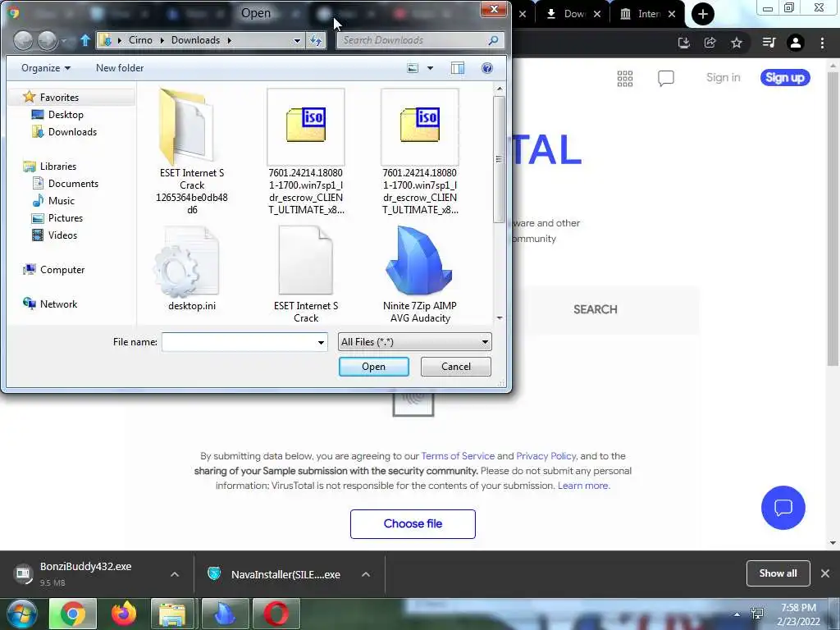Image resolution: width=840 pixels, height=630 pixels.
Task: Expand BonziBuddy432.exe download options
Action: click(x=175, y=574)
